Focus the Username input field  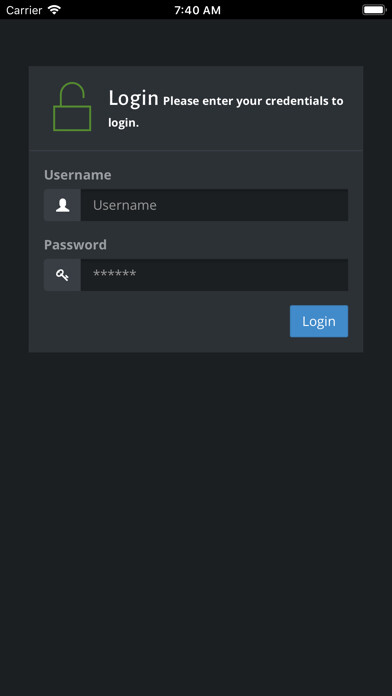214,205
